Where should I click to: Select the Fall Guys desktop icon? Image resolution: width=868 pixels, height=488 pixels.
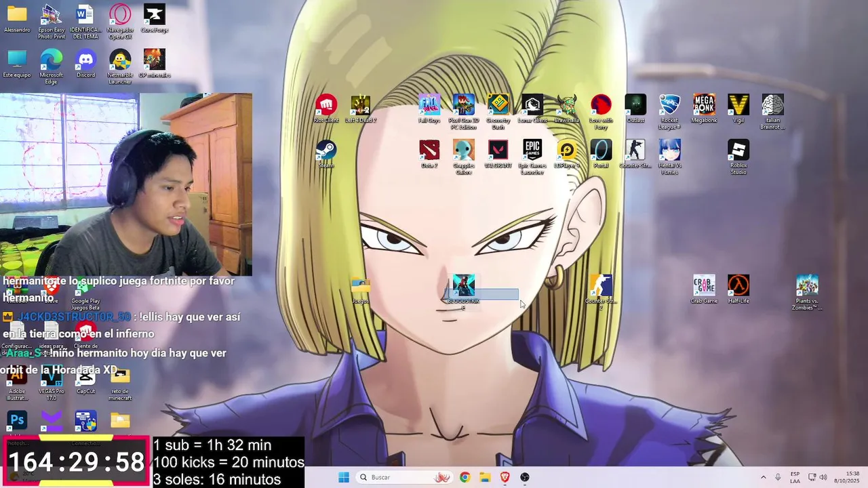tap(429, 109)
